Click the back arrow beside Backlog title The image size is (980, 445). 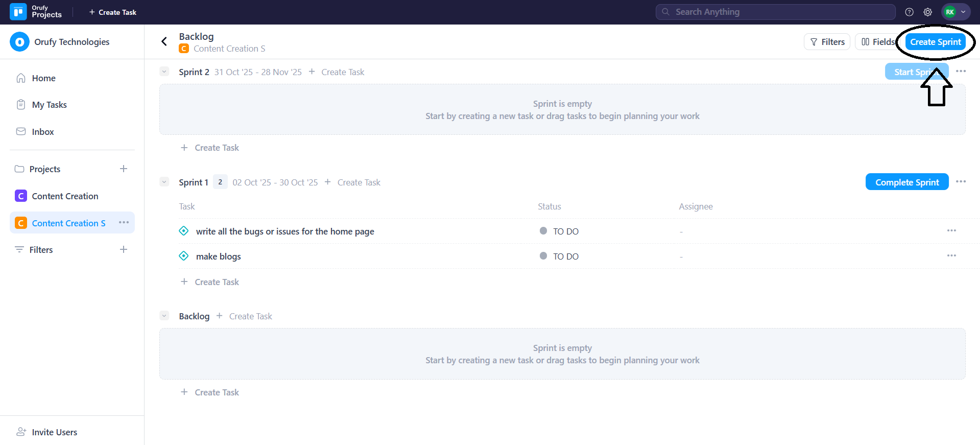(x=164, y=41)
